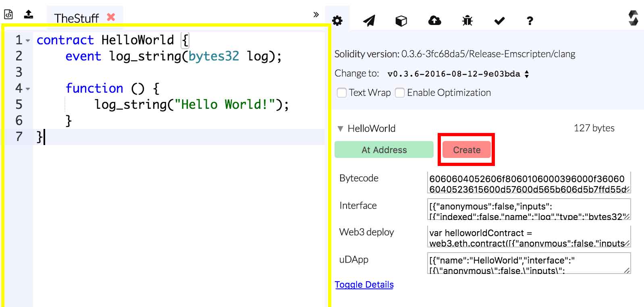Enable the Text Wrap checkbox

point(342,93)
